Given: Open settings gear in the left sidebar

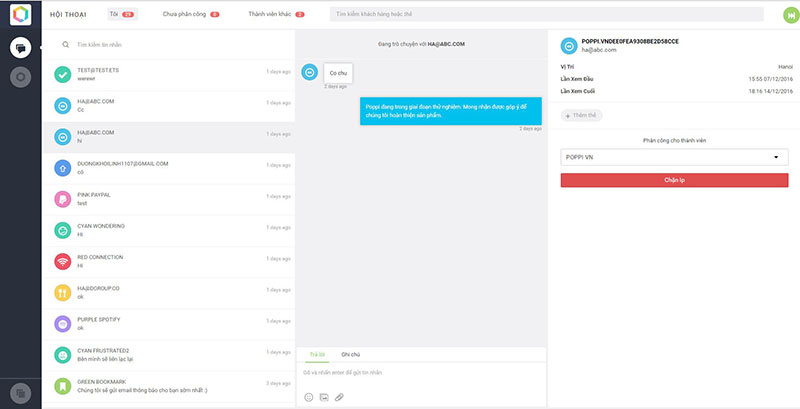Looking at the screenshot, I should pos(20,77).
